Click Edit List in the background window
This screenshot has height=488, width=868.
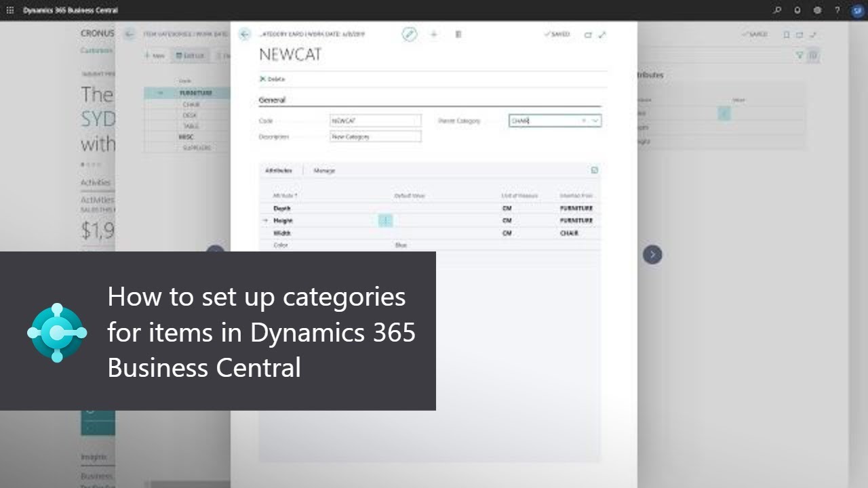(190, 56)
